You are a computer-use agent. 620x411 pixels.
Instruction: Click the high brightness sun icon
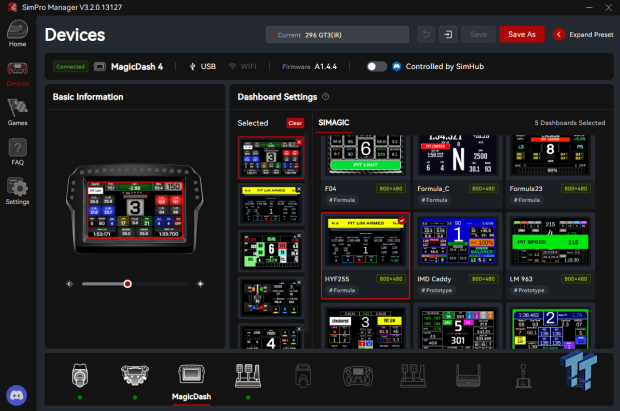coord(200,284)
